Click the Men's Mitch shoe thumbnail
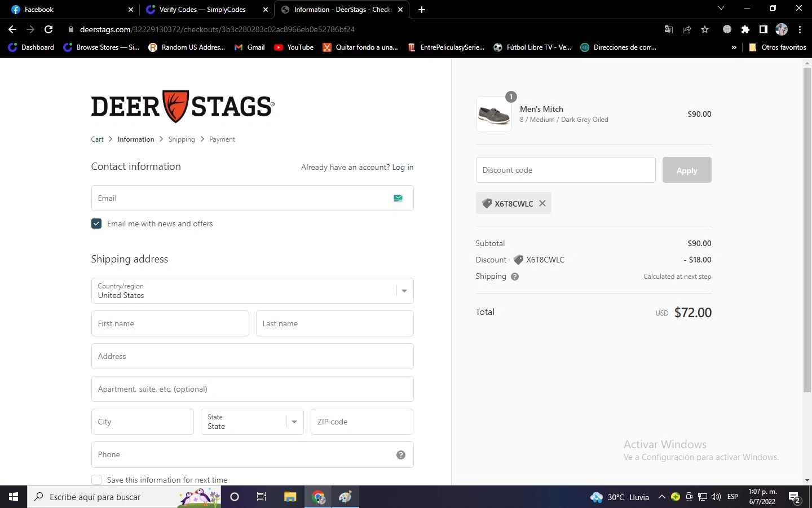The height and width of the screenshot is (508, 812). point(494,114)
